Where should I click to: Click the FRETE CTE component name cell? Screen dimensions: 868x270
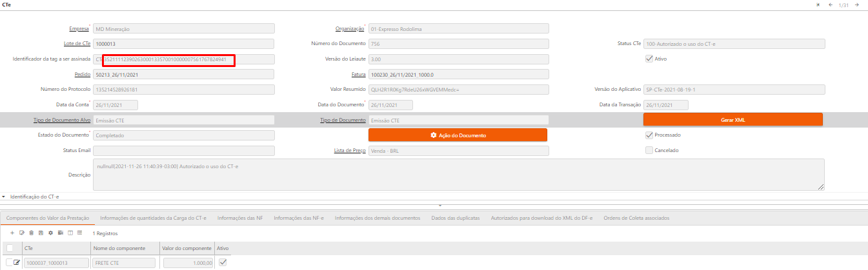124,262
